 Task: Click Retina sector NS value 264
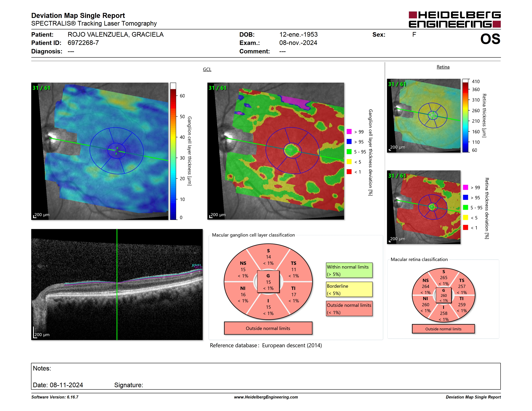pyautogui.click(x=425, y=286)
